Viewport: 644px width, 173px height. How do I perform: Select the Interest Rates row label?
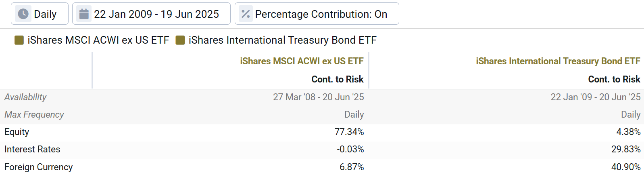click(x=32, y=150)
